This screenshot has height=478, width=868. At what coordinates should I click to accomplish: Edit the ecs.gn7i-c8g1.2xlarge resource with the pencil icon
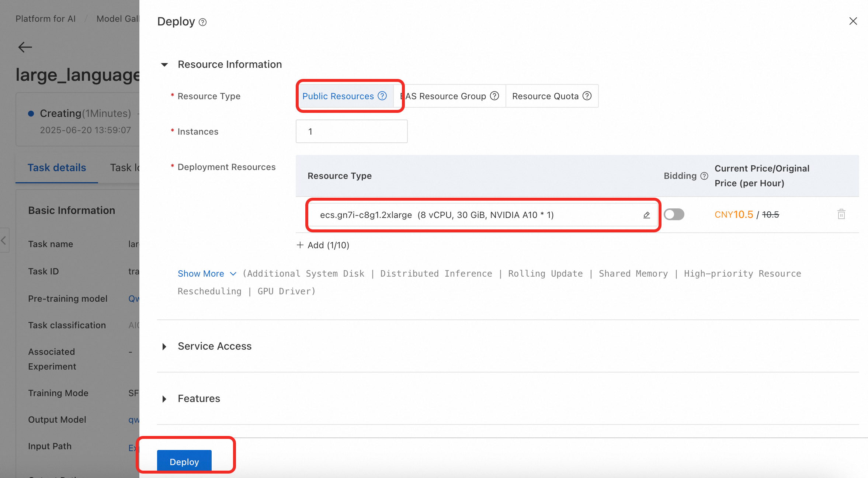(x=646, y=215)
